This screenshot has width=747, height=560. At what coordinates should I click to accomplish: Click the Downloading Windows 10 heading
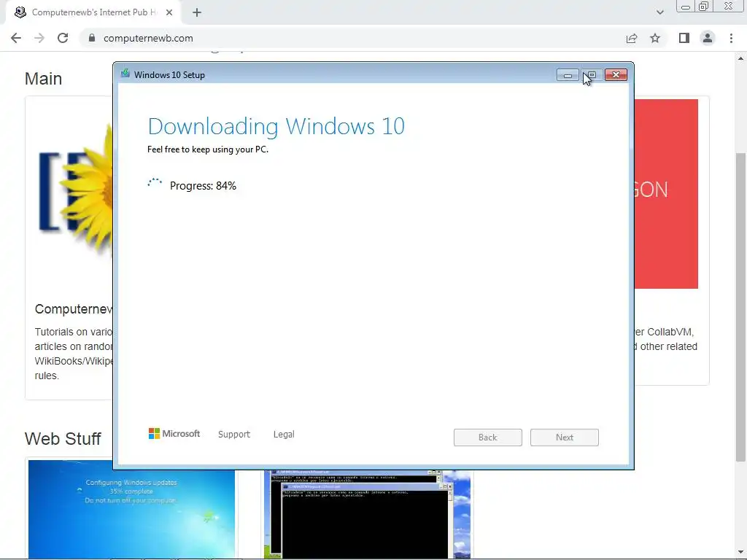pos(276,126)
